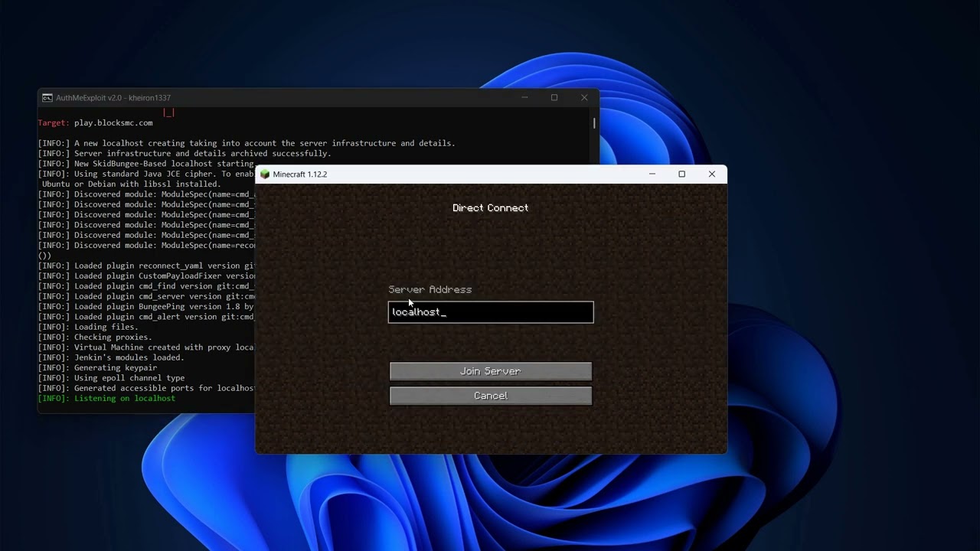Focus the Server Address input field
The image size is (980, 551).
coord(491,312)
